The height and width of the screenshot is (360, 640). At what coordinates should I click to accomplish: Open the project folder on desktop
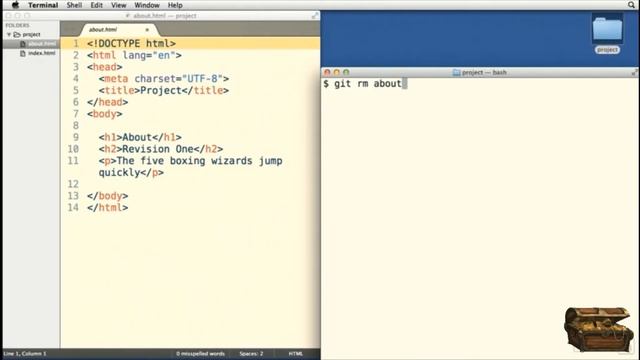(607, 33)
